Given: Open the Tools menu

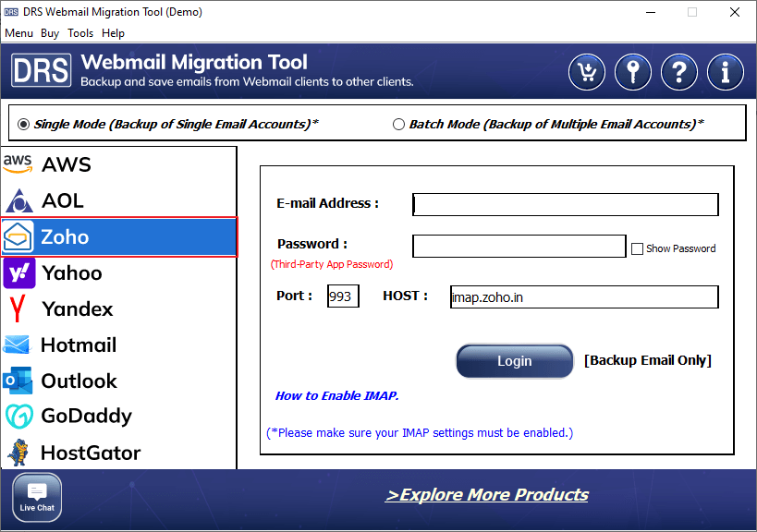Looking at the screenshot, I should click(x=80, y=33).
